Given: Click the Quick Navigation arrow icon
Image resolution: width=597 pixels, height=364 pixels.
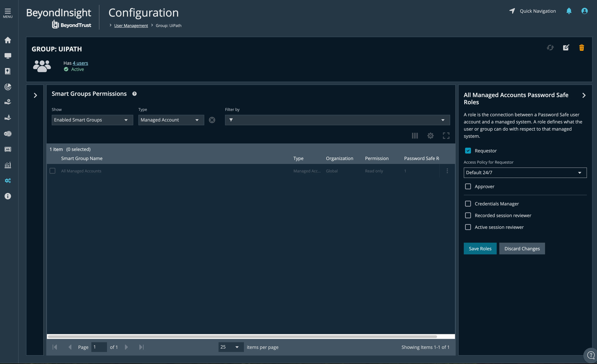Looking at the screenshot, I should tap(512, 11).
